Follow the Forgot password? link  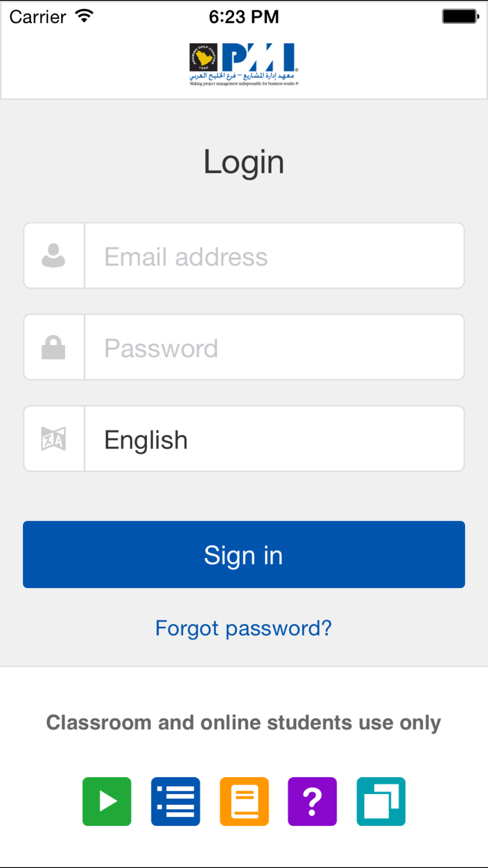(244, 628)
